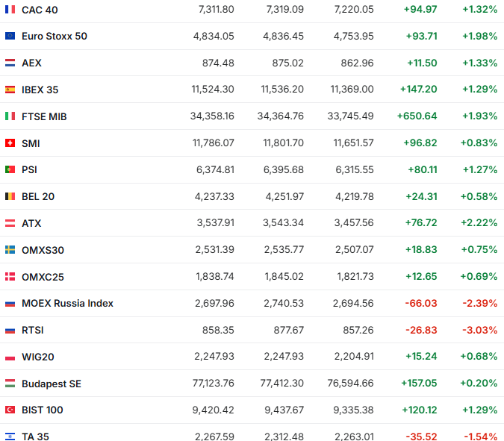
Task: Click the Sweden flag next to OMXS30
Action: click(10, 250)
